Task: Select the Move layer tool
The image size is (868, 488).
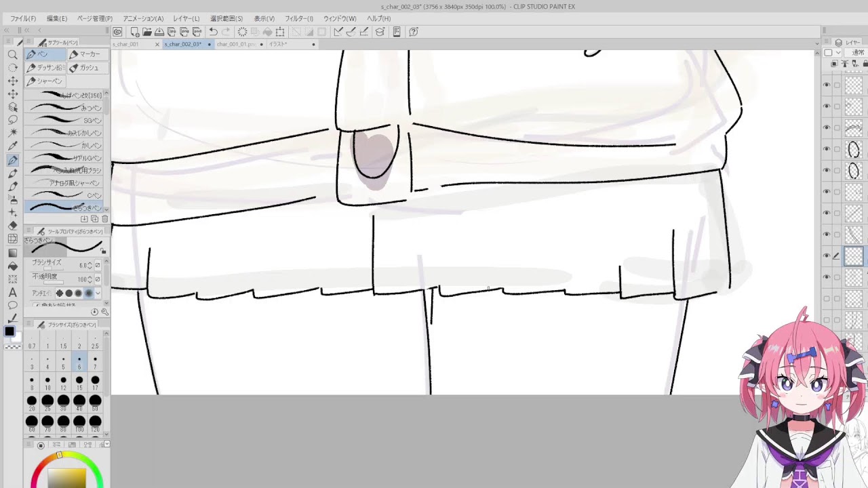Action: [12, 81]
